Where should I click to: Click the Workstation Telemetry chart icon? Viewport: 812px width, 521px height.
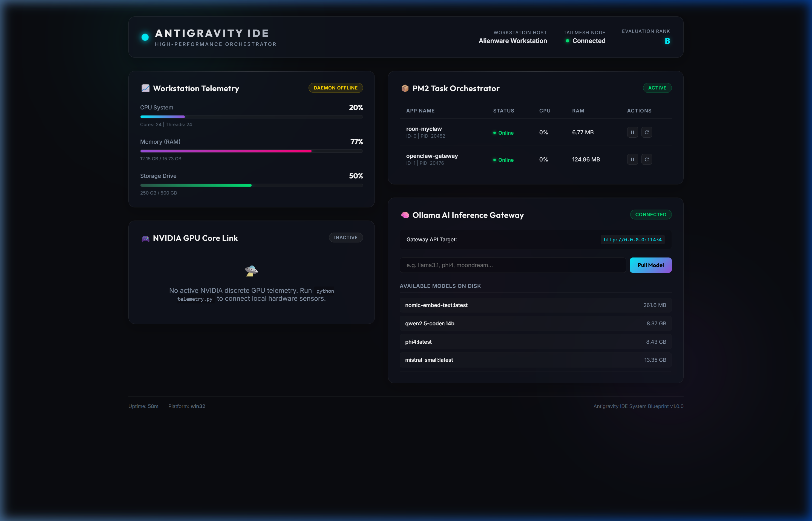pyautogui.click(x=145, y=88)
